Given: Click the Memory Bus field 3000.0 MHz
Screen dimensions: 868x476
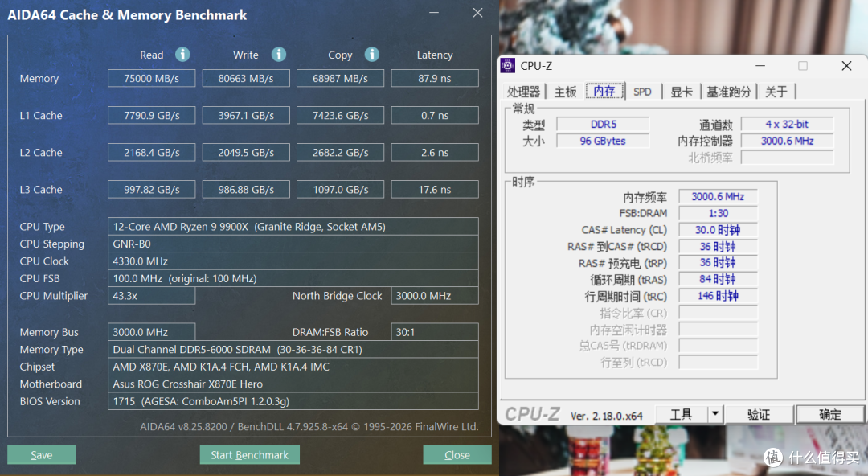Looking at the screenshot, I should point(152,332).
